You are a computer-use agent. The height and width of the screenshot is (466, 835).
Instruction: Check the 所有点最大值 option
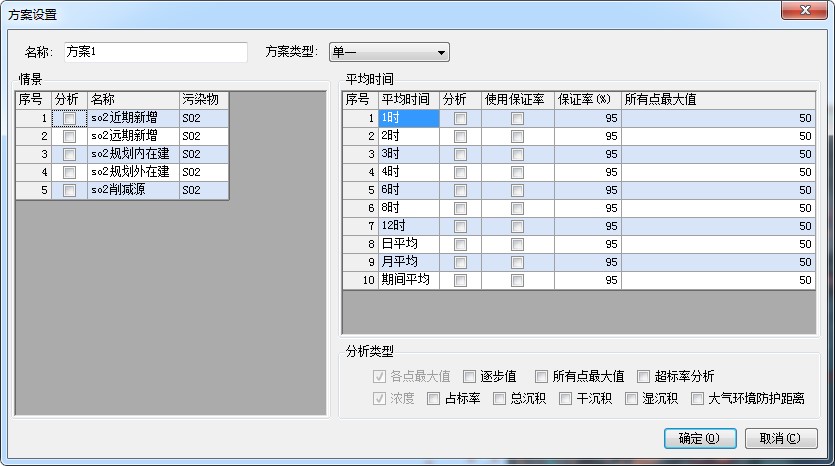[542, 377]
